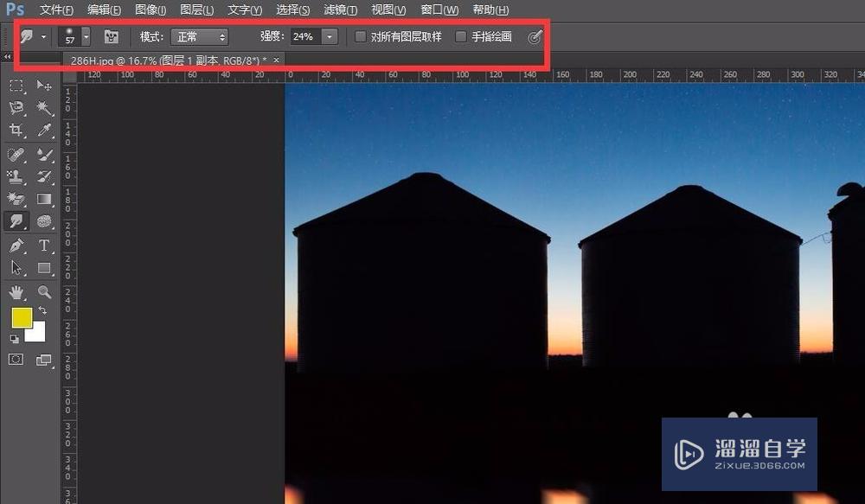Select the Rectangular Marquee tool

(x=16, y=86)
